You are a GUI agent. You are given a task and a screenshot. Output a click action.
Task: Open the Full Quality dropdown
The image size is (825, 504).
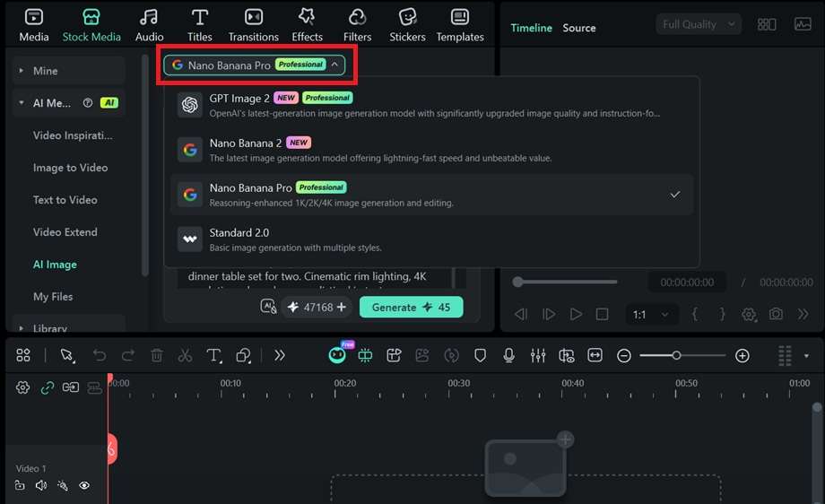[x=699, y=24]
